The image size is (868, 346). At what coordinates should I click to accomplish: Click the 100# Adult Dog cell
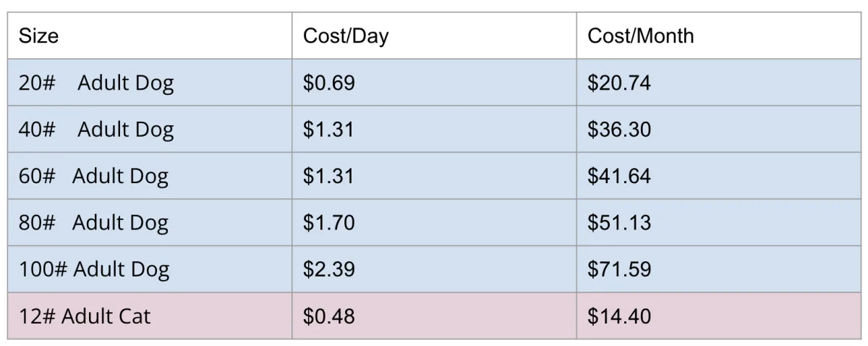click(150, 269)
